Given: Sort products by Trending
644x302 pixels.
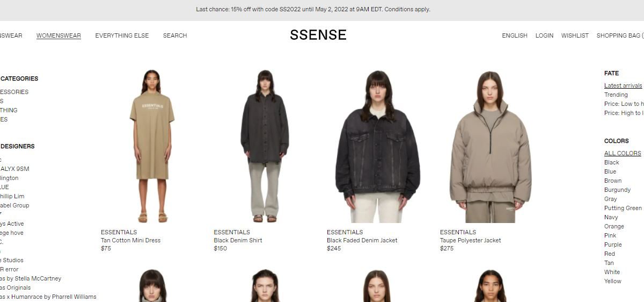Looking at the screenshot, I should point(616,95).
